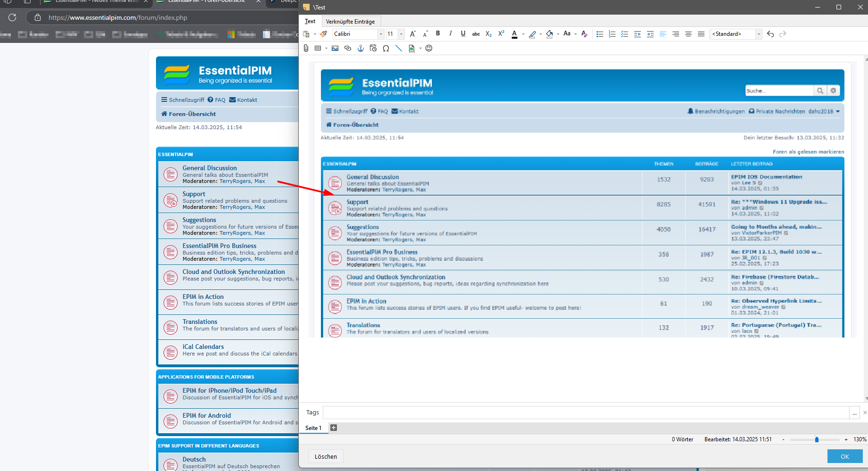Open Schnellzugriff menu in the browser forum

[183, 100]
